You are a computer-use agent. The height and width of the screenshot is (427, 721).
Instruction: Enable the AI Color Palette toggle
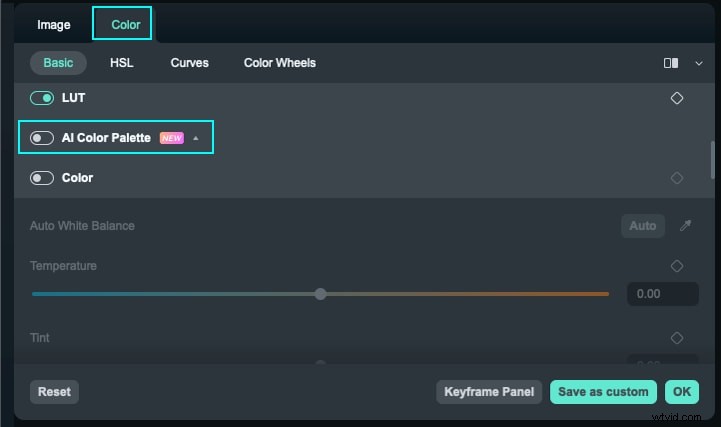click(42, 138)
